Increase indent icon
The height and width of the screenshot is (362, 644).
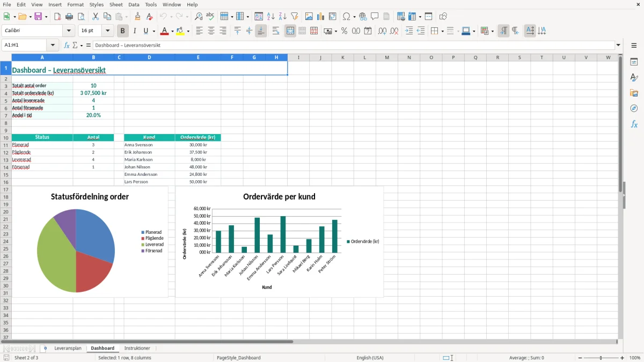(x=409, y=31)
